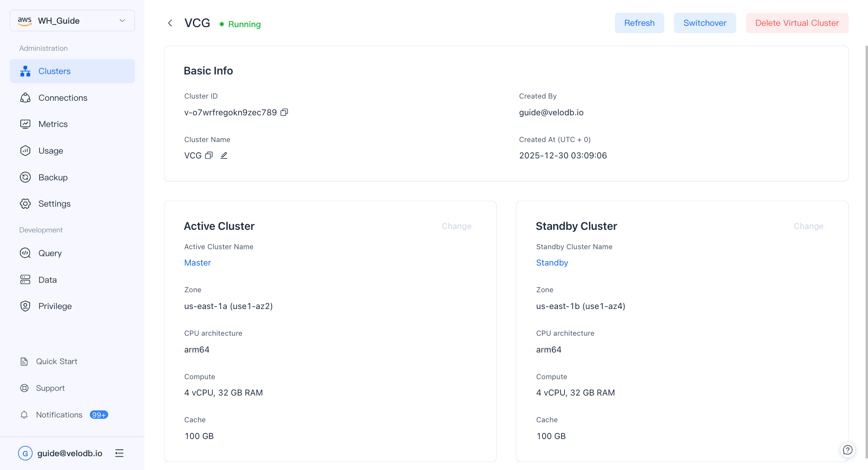Open the Master cluster link

pos(198,263)
